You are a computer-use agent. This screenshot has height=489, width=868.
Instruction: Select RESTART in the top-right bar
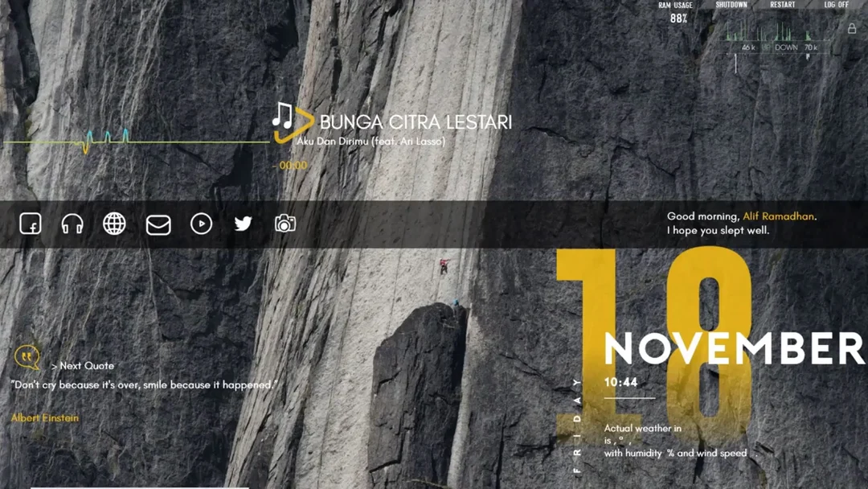coord(781,5)
